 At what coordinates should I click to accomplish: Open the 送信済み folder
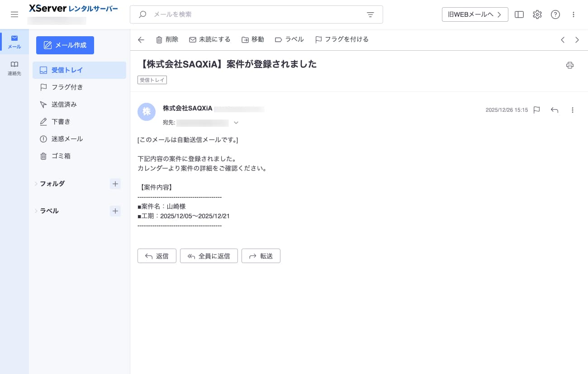tap(64, 105)
